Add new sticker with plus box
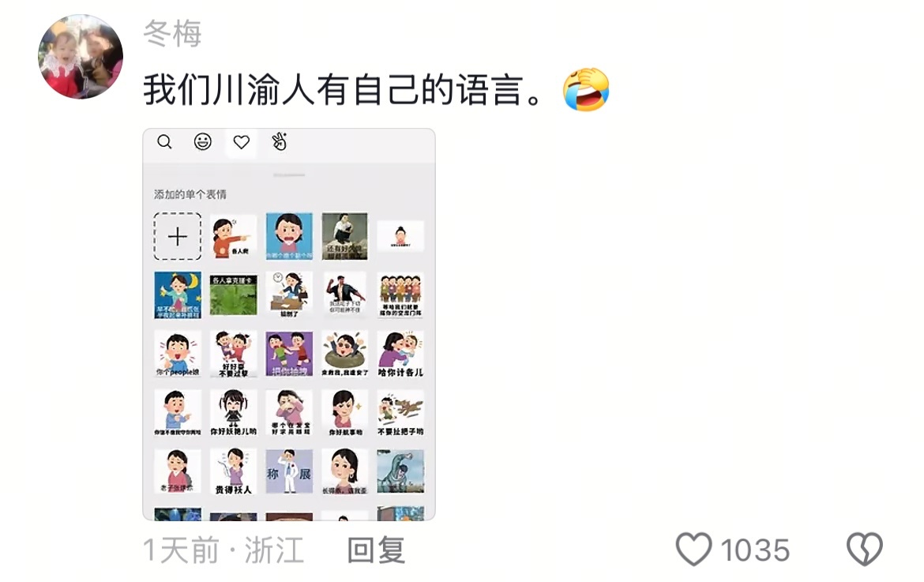Viewport: 924px width, 582px height. point(178,236)
